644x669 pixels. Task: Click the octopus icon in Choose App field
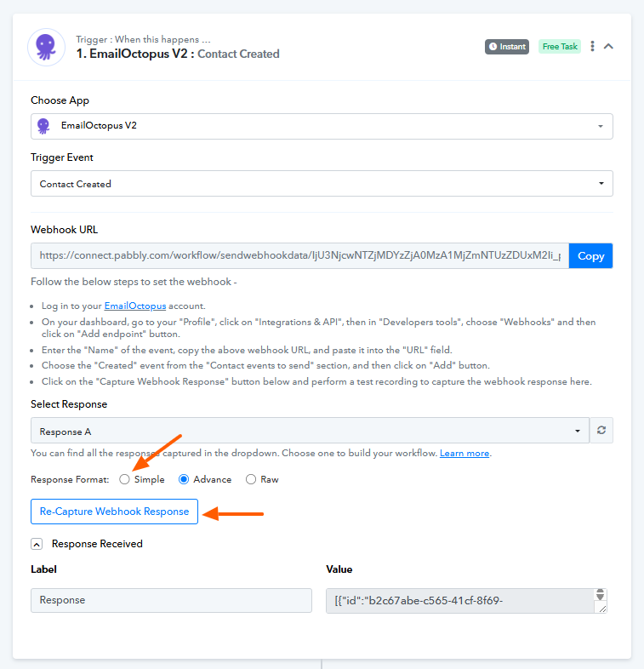tap(44, 126)
